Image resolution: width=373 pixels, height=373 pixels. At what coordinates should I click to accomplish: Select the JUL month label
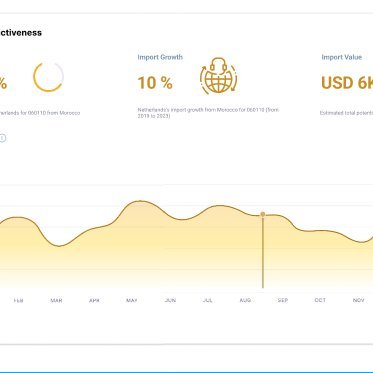(x=208, y=300)
